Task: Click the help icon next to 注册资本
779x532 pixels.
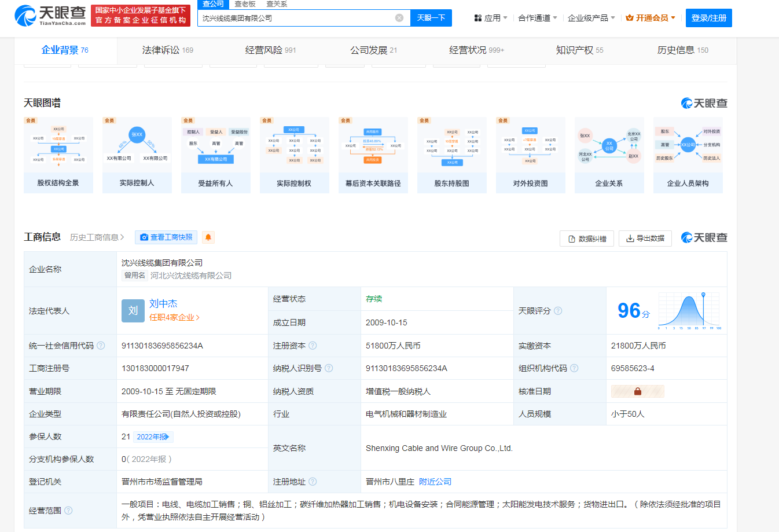Action: [x=313, y=346]
